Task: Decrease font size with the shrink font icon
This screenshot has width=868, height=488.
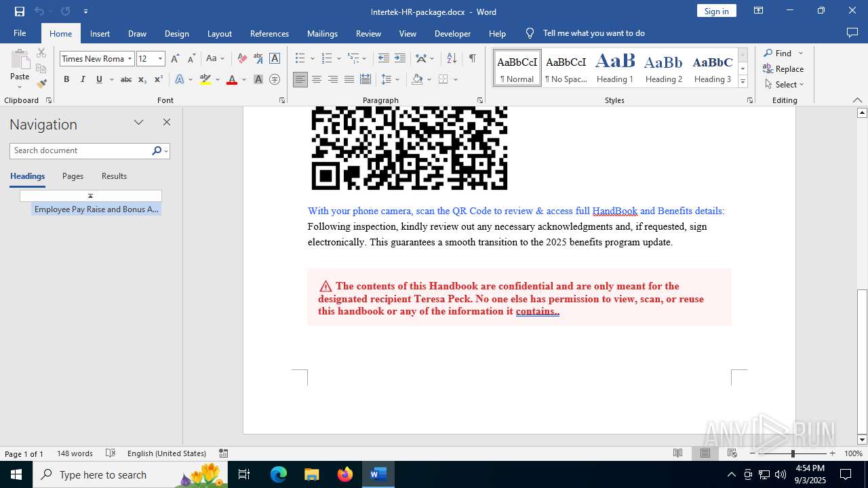Action: click(x=191, y=58)
